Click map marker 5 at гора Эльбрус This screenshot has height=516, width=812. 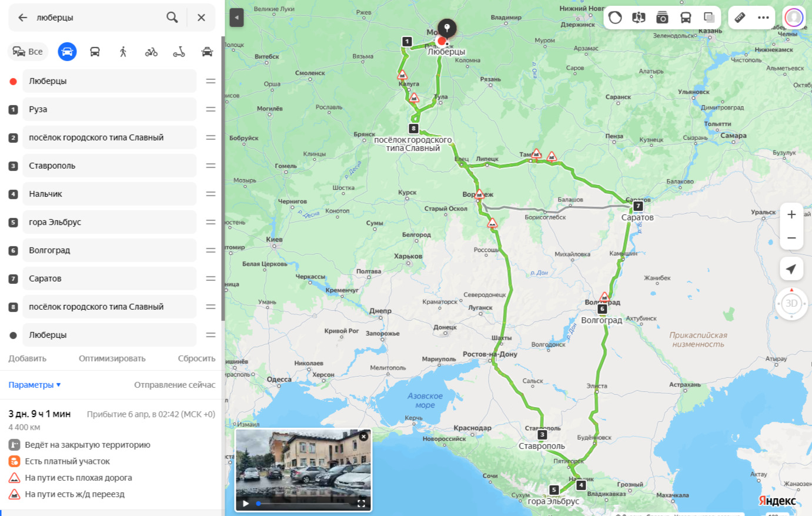554,490
